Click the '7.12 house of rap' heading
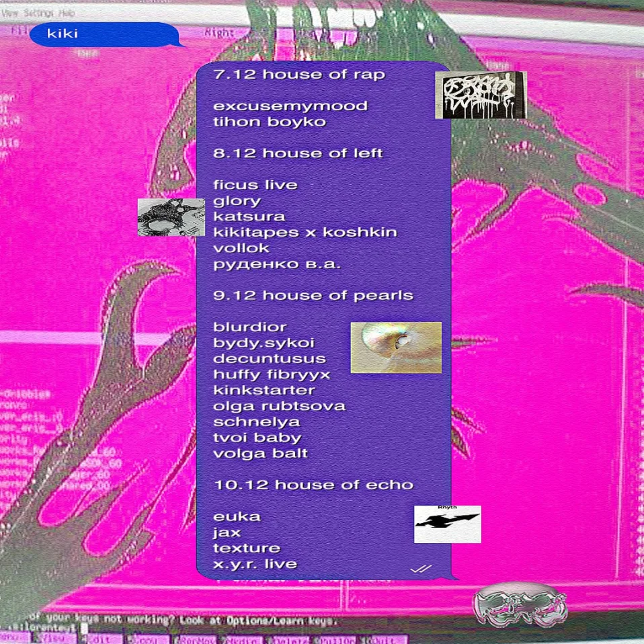 click(x=299, y=75)
